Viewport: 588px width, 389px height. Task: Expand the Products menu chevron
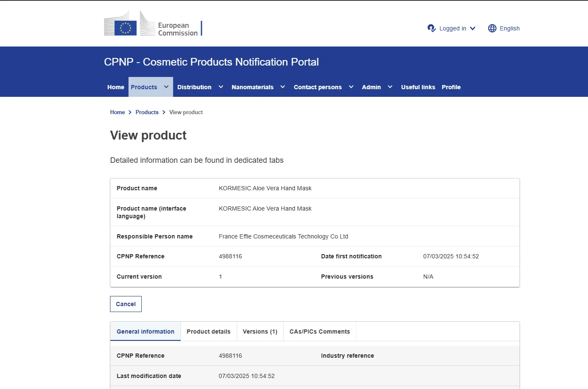(166, 87)
